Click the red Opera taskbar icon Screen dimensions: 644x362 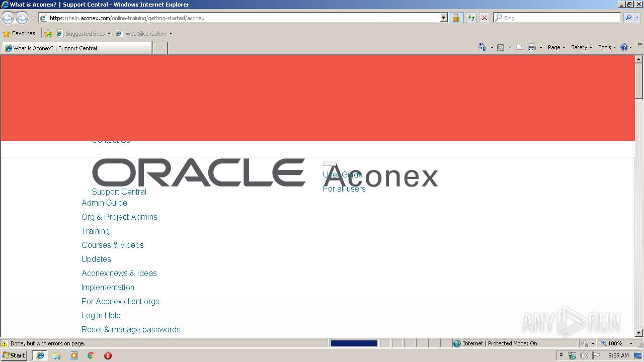(x=108, y=355)
